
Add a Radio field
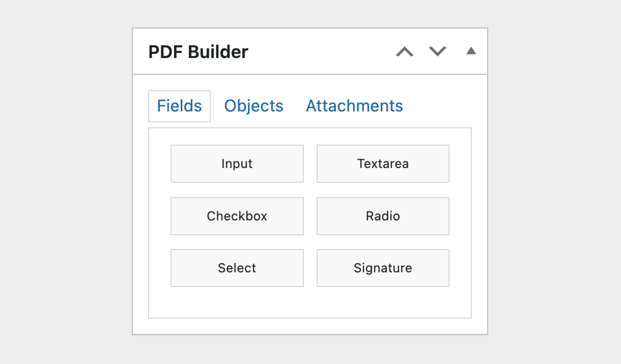click(x=383, y=216)
